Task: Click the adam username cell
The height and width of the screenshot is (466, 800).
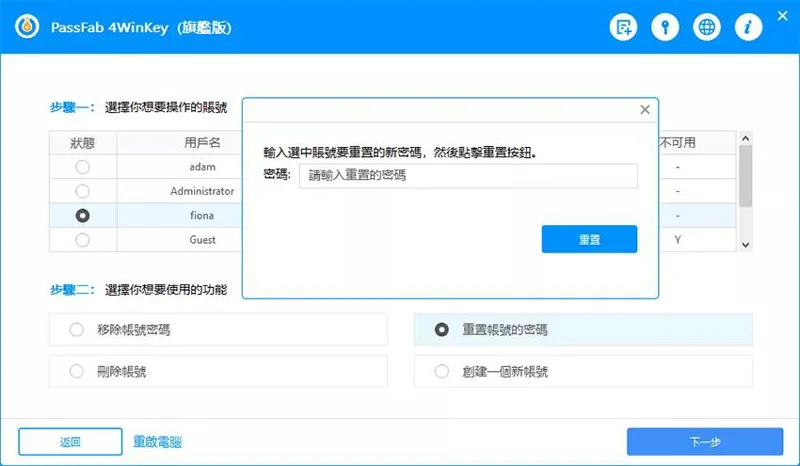Action: pyautogui.click(x=203, y=167)
